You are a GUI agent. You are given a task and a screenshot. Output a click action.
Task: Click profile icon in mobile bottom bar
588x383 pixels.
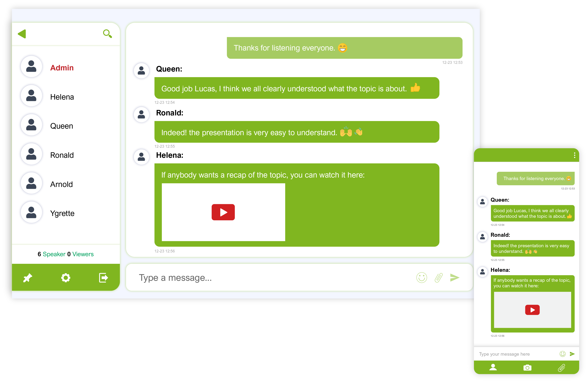[493, 367]
